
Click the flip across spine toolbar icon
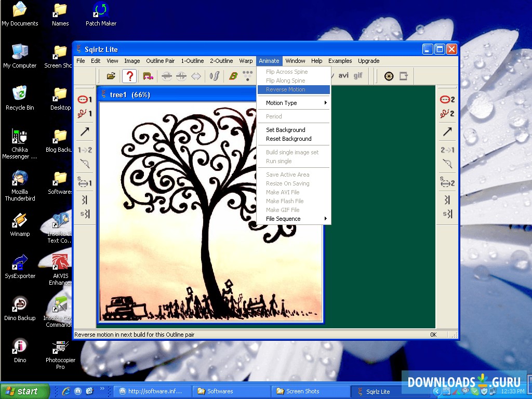point(167,76)
